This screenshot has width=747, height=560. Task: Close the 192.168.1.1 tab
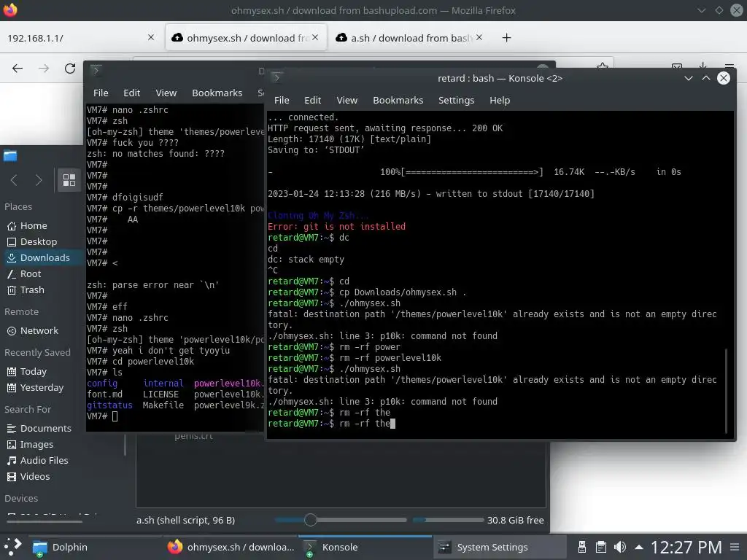151,37
